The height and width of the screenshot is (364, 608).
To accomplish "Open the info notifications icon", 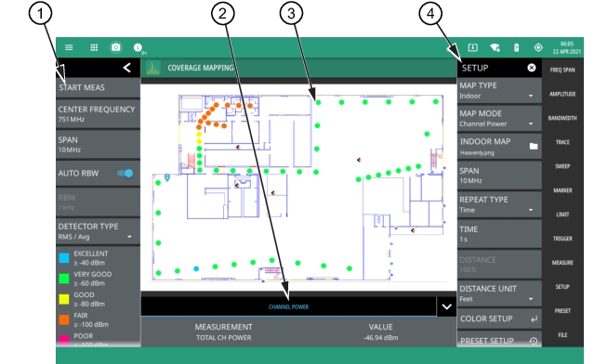I will coord(138,47).
